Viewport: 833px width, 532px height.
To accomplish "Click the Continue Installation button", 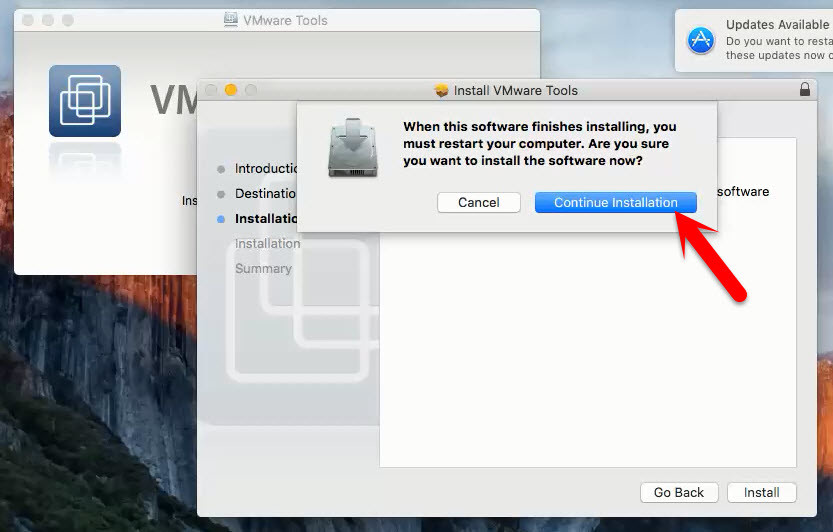I will pyautogui.click(x=615, y=202).
